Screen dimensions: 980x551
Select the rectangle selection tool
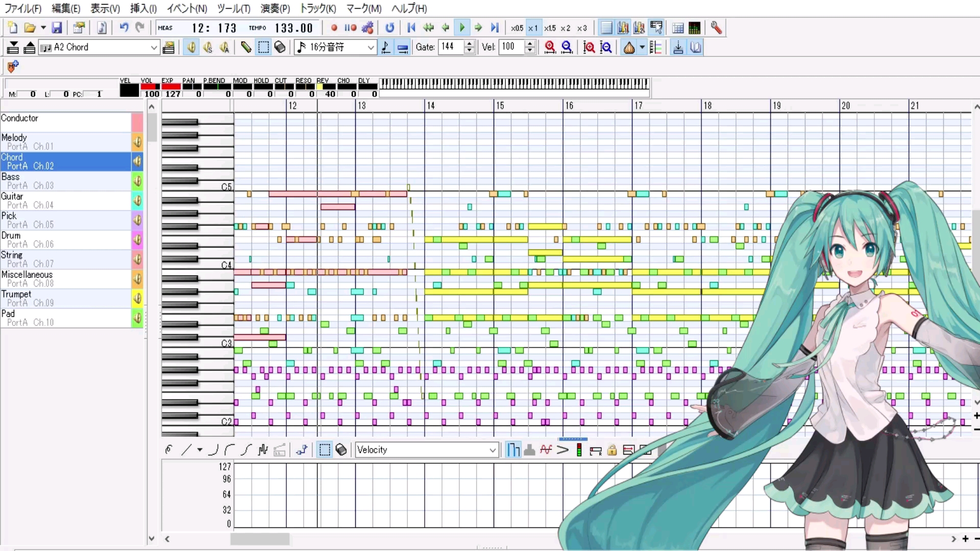click(x=263, y=47)
